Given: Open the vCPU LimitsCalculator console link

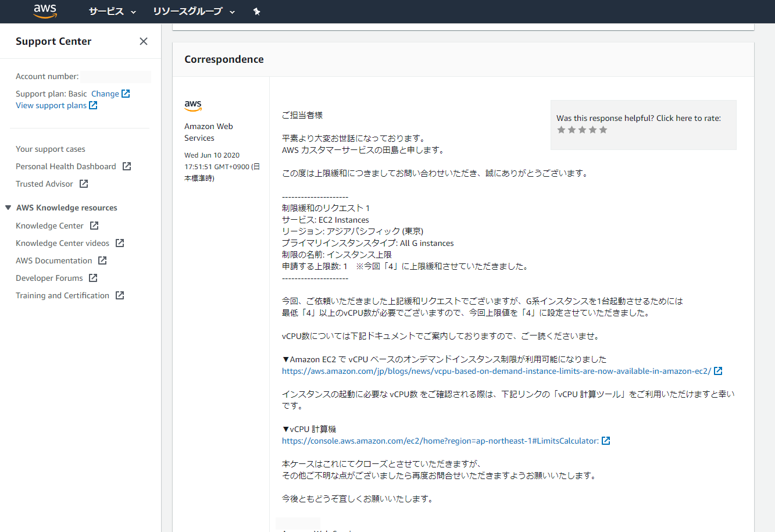Looking at the screenshot, I should pyautogui.click(x=440, y=441).
